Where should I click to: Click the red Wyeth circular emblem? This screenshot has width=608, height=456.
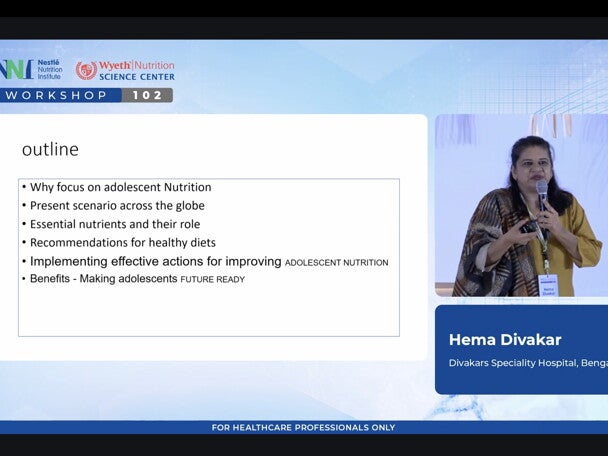click(86, 70)
